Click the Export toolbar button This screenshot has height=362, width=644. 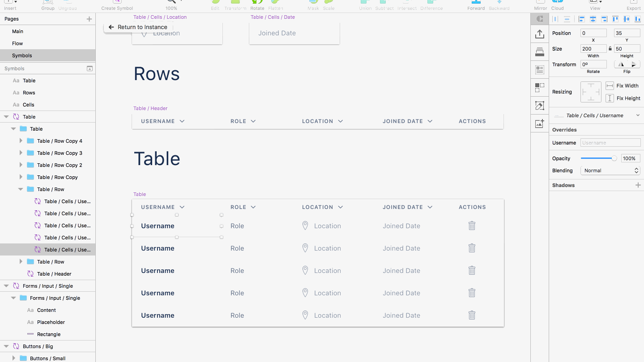click(634, 5)
